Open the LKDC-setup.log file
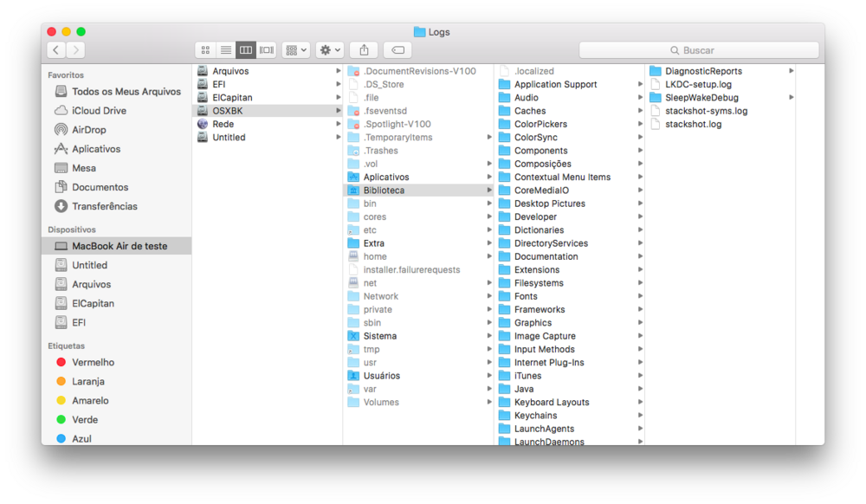 [x=698, y=85]
